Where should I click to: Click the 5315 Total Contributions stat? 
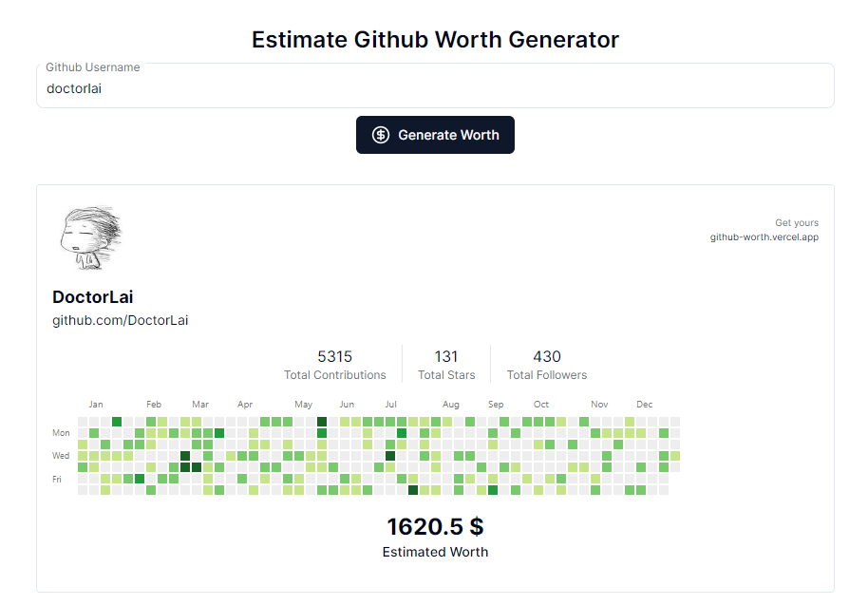pos(334,365)
